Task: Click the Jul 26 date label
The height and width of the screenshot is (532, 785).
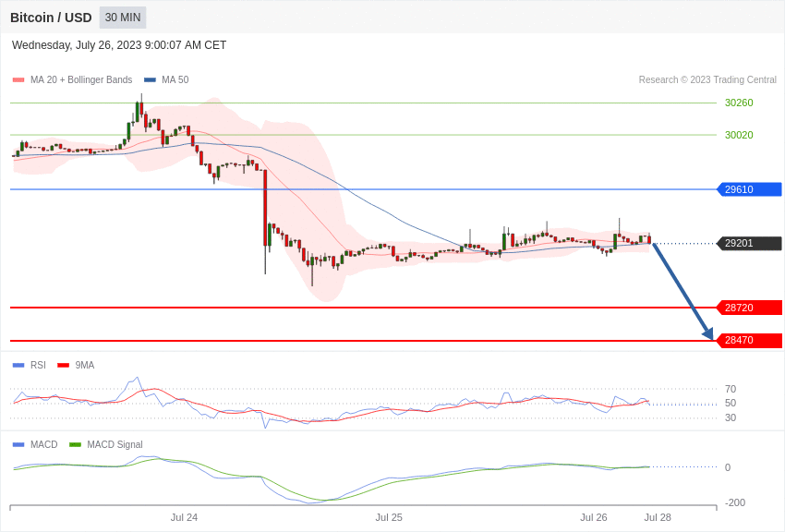Action: (x=594, y=517)
